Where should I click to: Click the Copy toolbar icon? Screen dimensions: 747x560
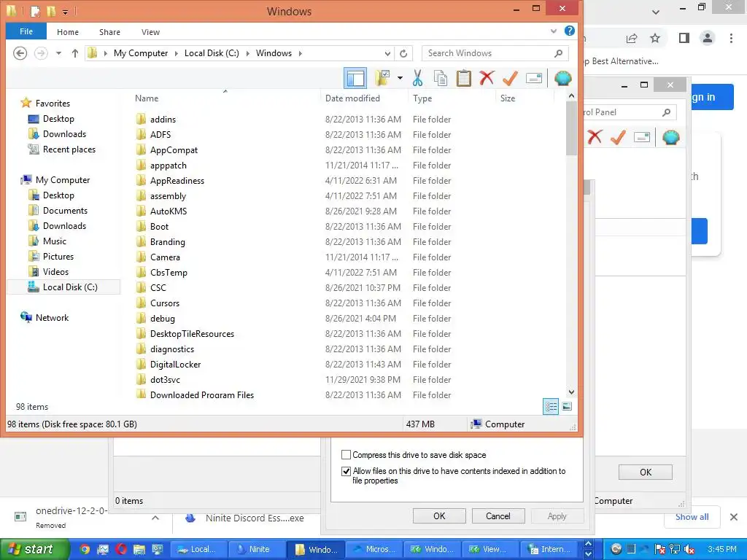(x=441, y=78)
